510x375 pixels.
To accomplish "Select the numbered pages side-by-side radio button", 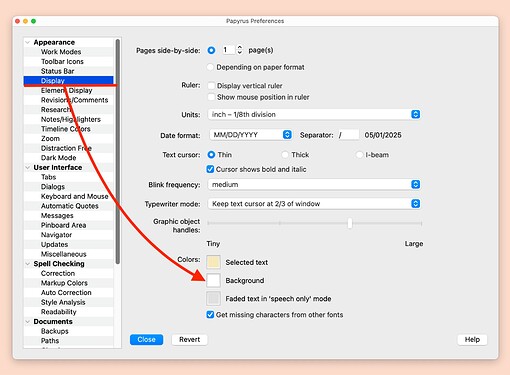I will (211, 50).
